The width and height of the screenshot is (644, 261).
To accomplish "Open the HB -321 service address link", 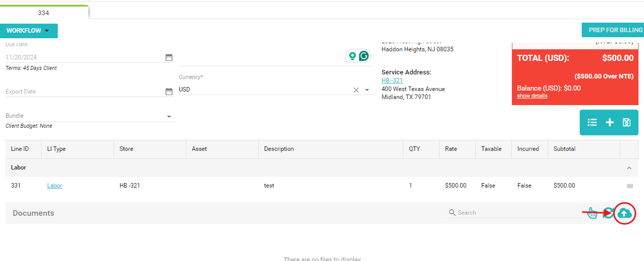I will pos(392,80).
